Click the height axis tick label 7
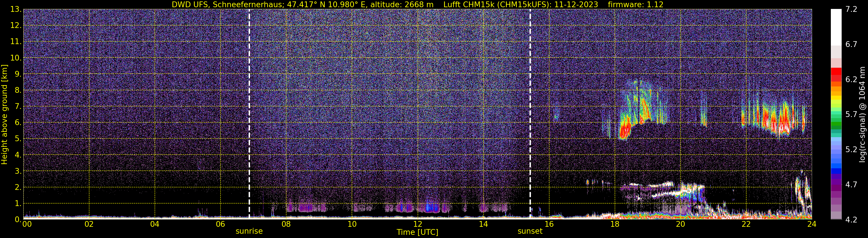 point(18,106)
